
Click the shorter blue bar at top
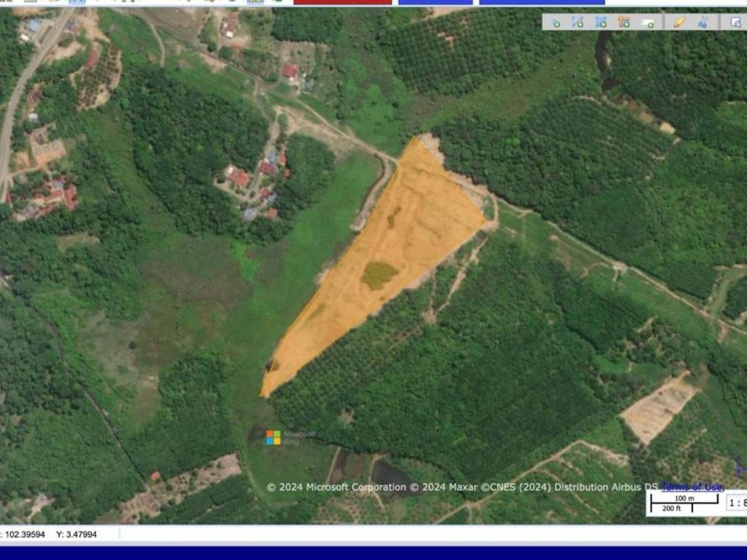[x=435, y=2]
